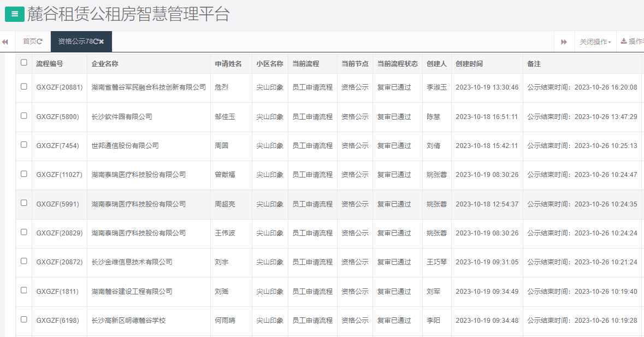644x337 pixels.
Task: Click the right double-arrow to scroll tabs
Action: [x=565, y=41]
